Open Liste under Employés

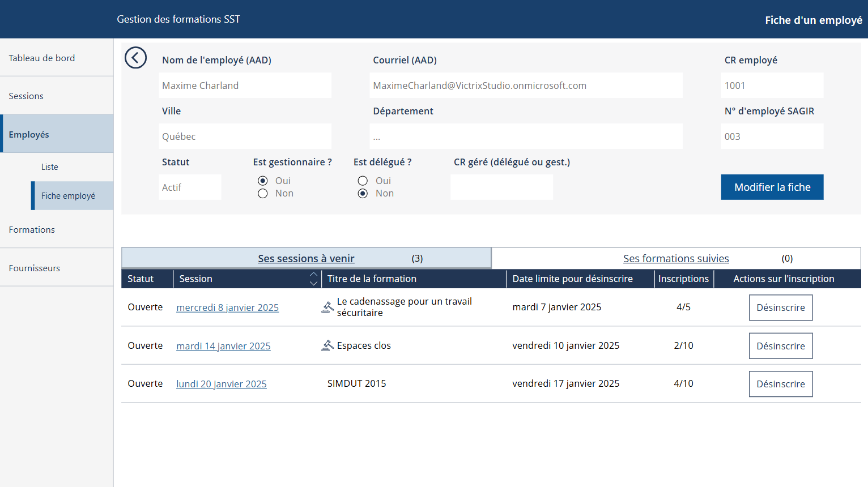(x=50, y=167)
